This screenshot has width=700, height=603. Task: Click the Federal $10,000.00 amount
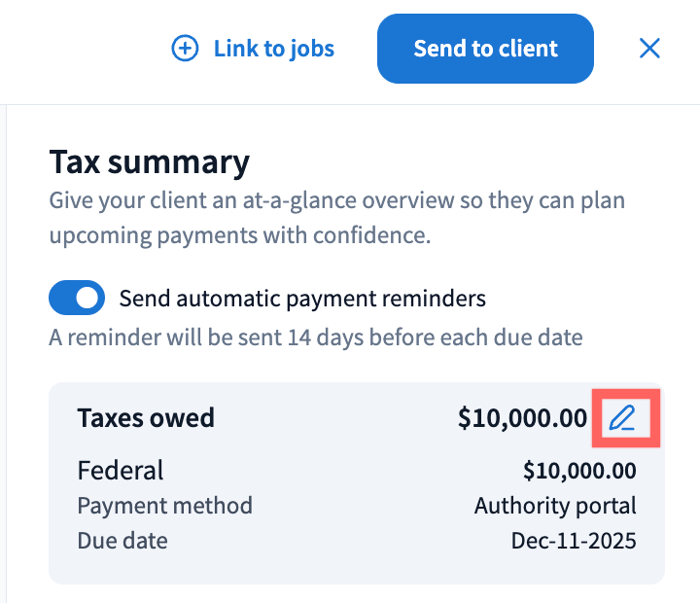[x=579, y=472]
